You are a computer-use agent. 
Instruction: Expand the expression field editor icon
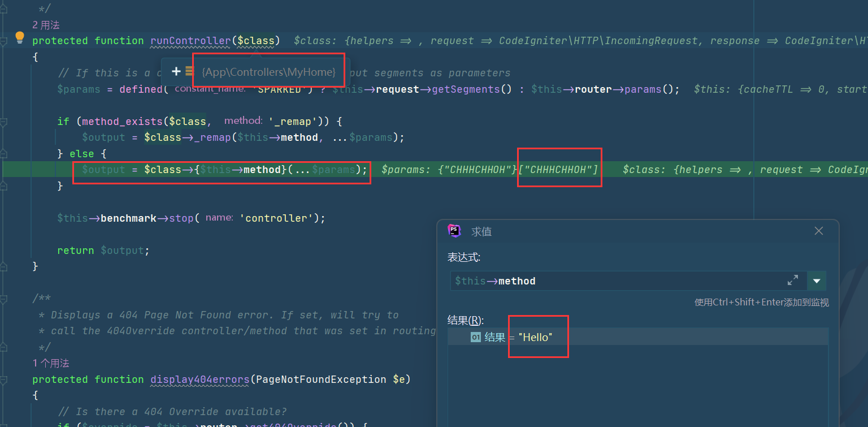793,281
